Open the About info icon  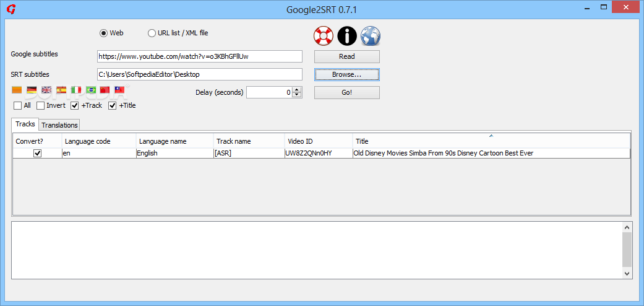347,36
